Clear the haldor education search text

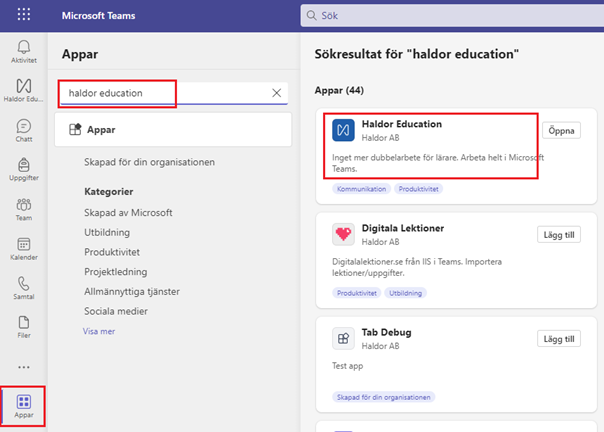click(276, 93)
